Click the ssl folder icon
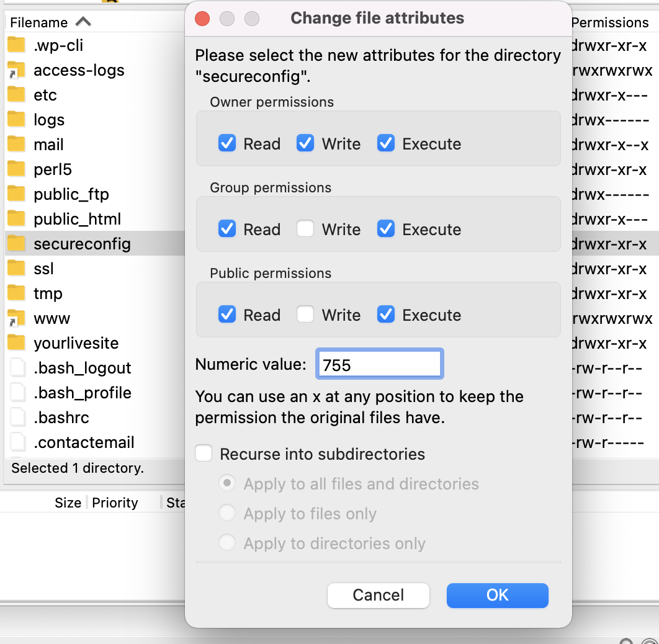Viewport: 659px width, 644px height. pyautogui.click(x=16, y=268)
